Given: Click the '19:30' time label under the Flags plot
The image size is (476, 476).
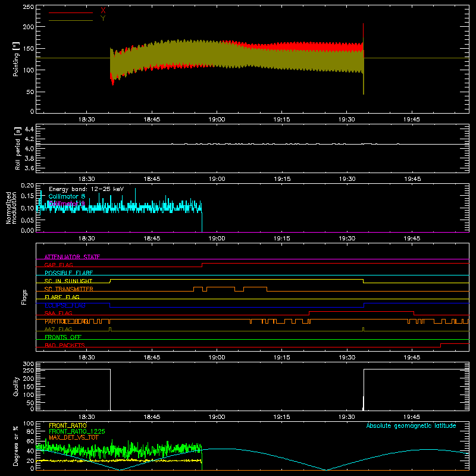Looking at the screenshot, I should pyautogui.click(x=347, y=358).
